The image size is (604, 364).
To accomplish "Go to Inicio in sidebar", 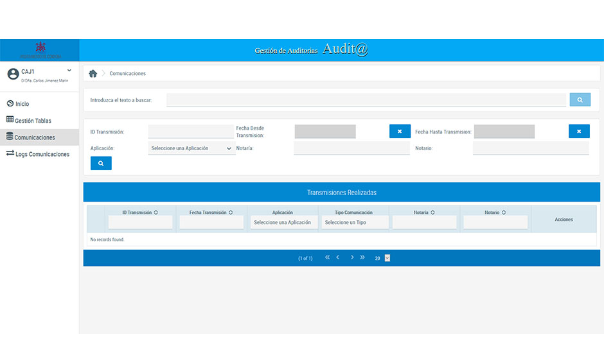I will coord(22,104).
